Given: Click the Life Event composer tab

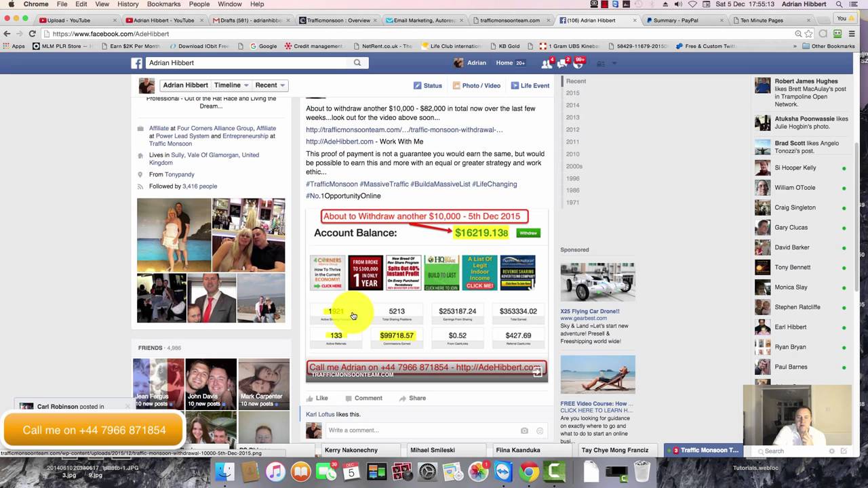Looking at the screenshot, I should tap(530, 85).
